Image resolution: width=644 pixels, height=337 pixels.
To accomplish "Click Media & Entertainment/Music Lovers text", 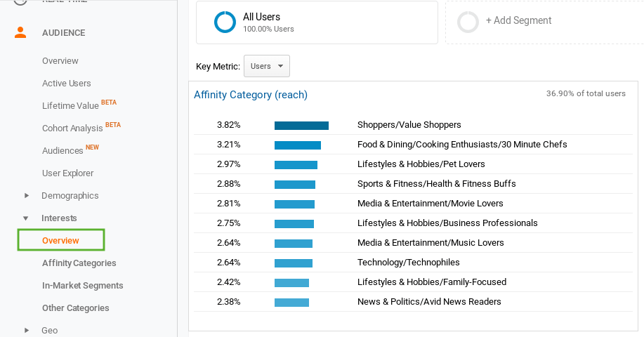I will 431,243.
